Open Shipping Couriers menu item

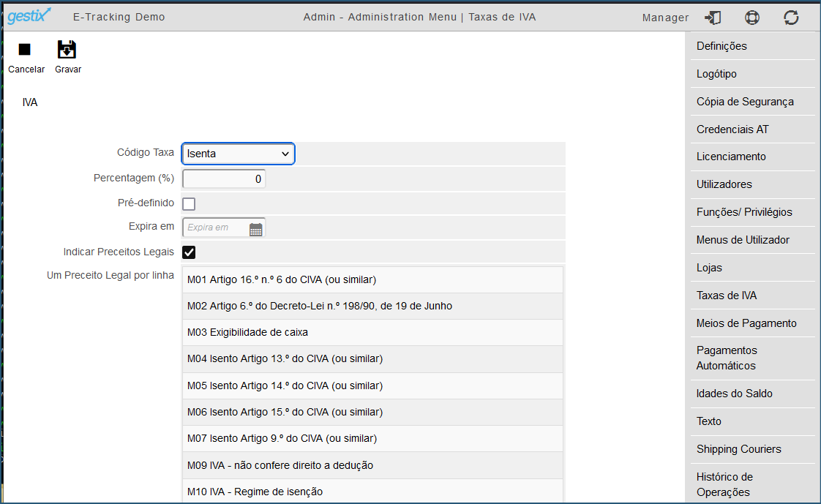tap(752, 449)
